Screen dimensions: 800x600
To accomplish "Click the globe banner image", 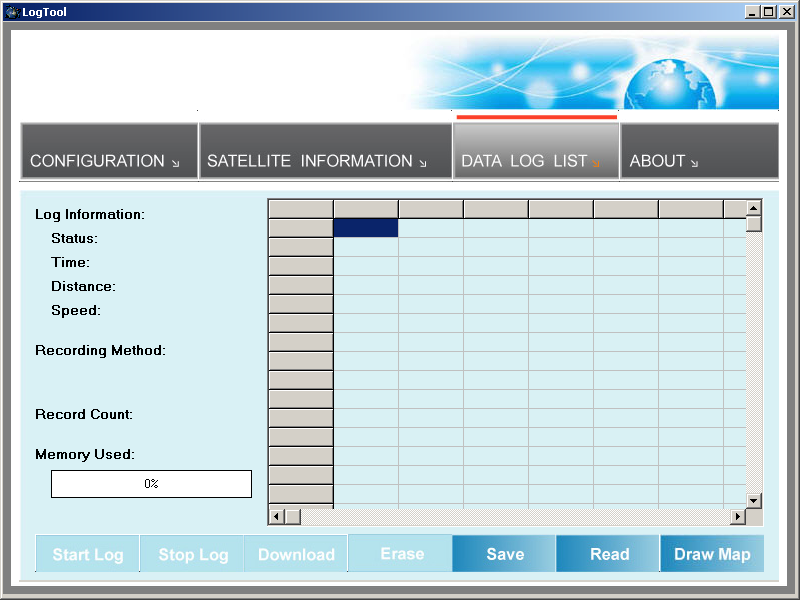I will tap(600, 72).
